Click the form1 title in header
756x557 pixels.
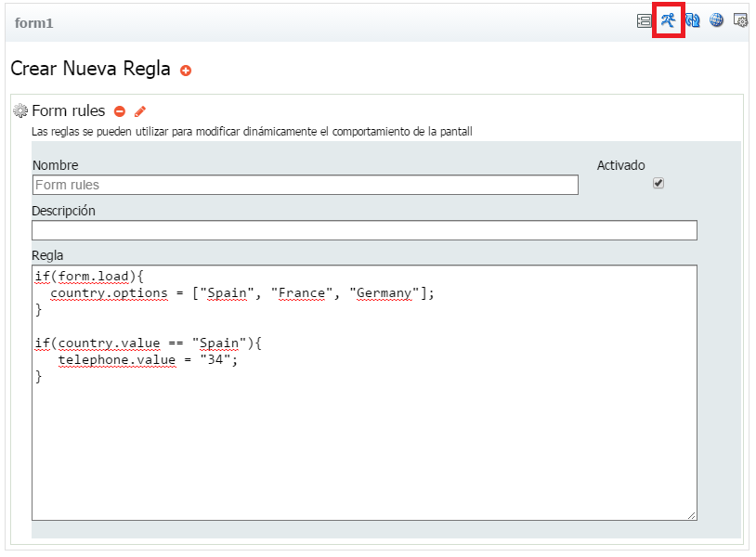tap(34, 22)
